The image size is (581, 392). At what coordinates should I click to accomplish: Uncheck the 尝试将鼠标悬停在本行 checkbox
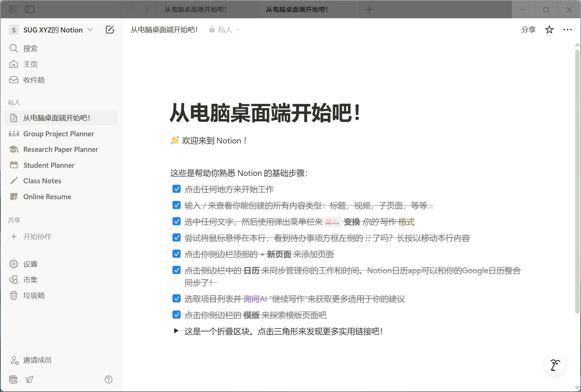(177, 237)
